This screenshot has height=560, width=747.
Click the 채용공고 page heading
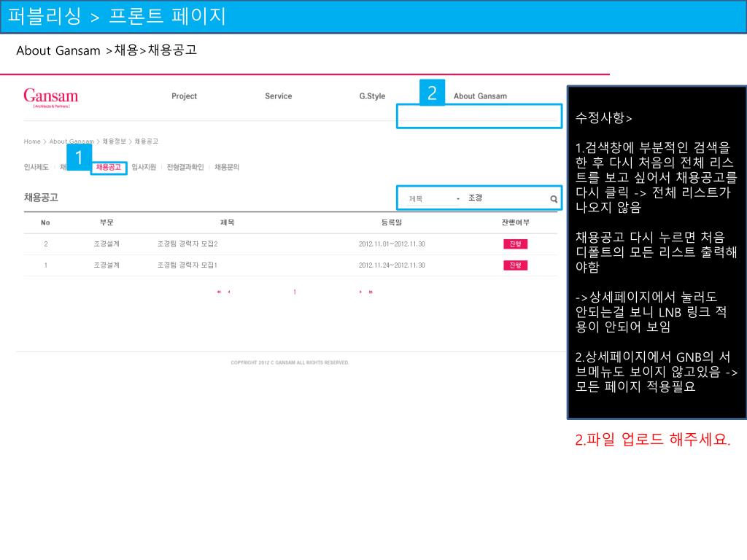(x=41, y=197)
